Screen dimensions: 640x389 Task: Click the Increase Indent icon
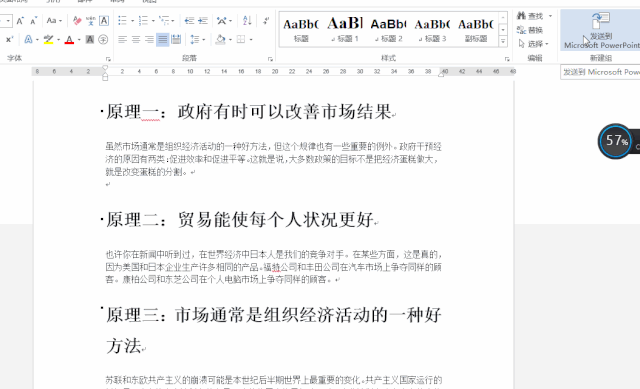click(203, 20)
